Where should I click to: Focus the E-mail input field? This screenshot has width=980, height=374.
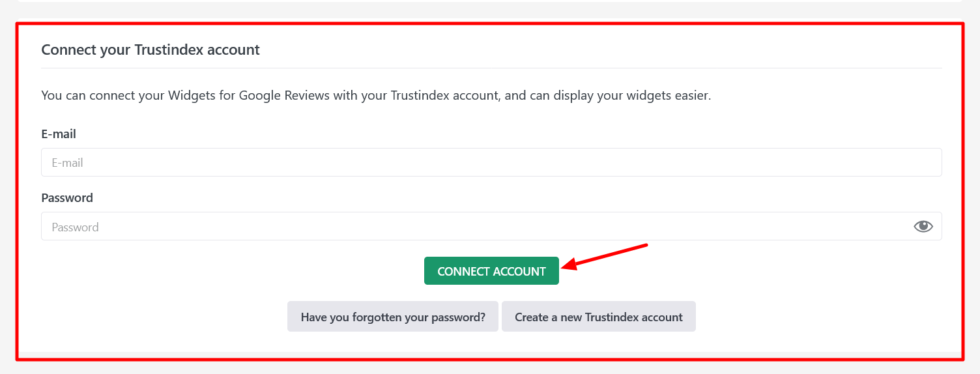[x=491, y=162]
